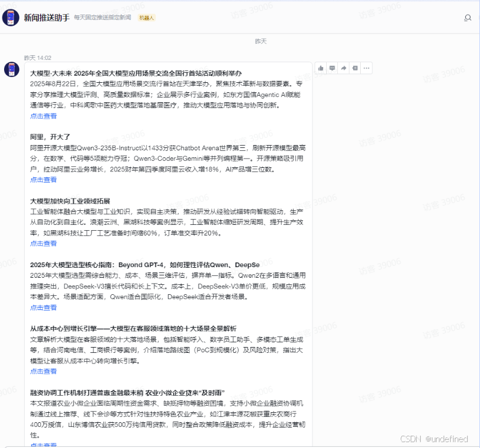Click headline 从成本中心到增长引擎
Screen dimensions: 480x448
[133, 329]
